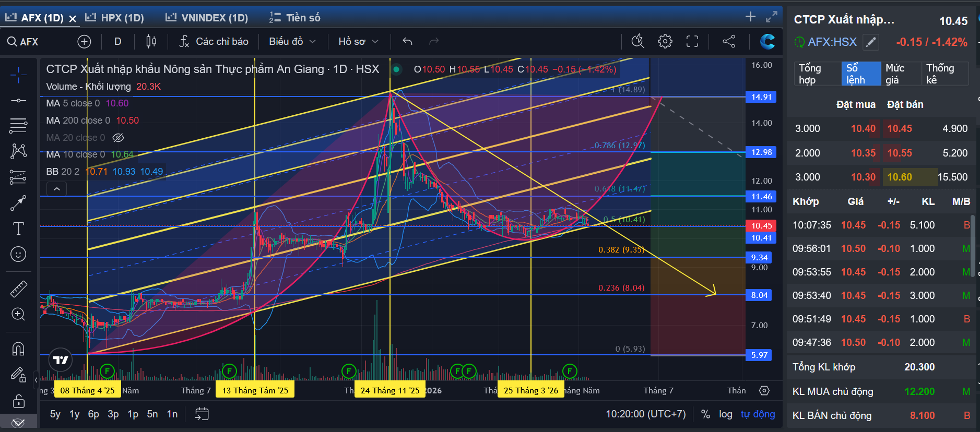This screenshot has width=980, height=432.
Task: Open the Các chỉ báo indicators dialog
Action: coord(214,41)
